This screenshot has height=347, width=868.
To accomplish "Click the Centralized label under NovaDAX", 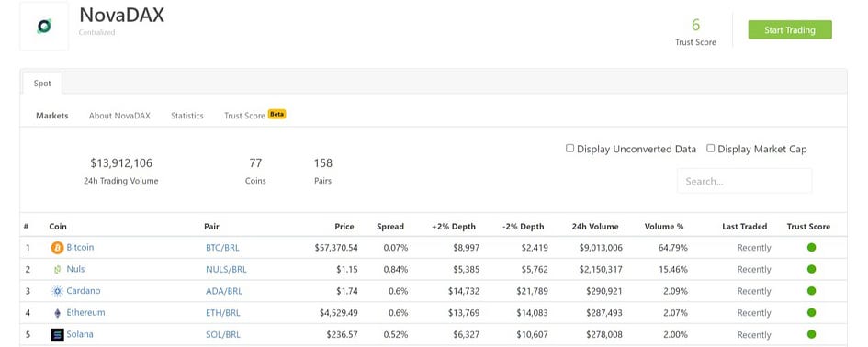I will pyautogui.click(x=96, y=33).
